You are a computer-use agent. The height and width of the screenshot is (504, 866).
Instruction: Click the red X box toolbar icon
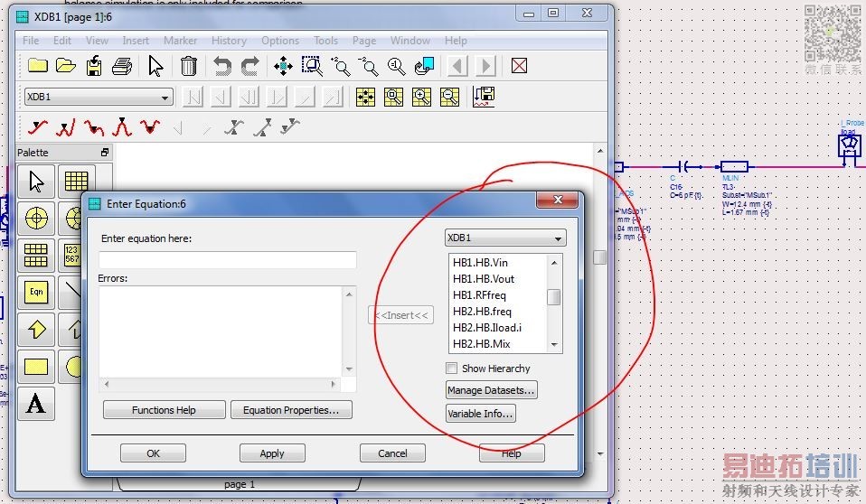pos(519,66)
